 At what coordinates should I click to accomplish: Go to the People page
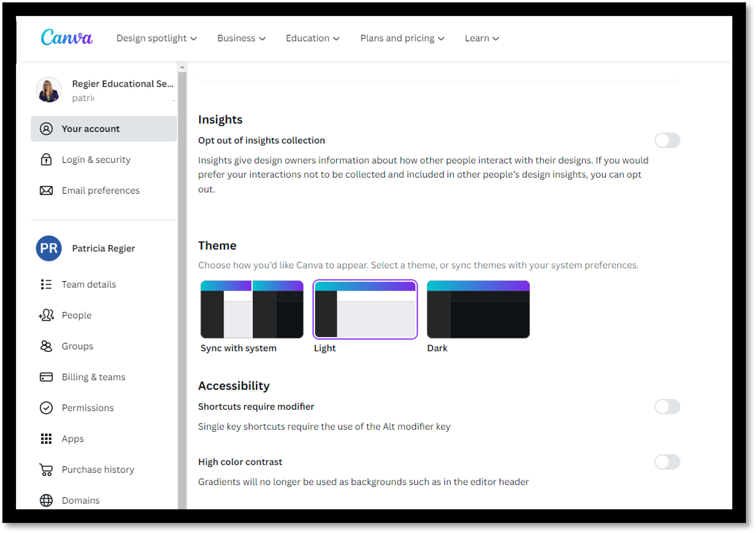coord(104,315)
